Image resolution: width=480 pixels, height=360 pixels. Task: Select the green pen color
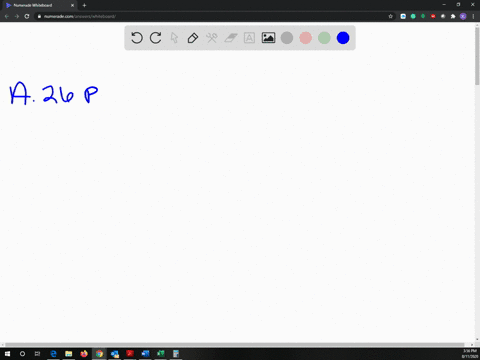point(324,38)
